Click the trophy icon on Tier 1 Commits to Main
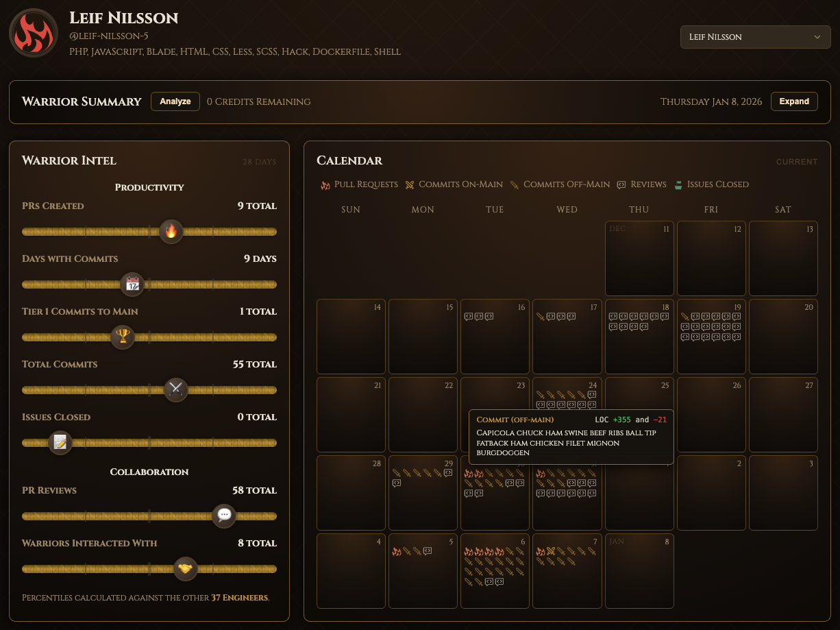This screenshot has width=840, height=630. click(123, 337)
